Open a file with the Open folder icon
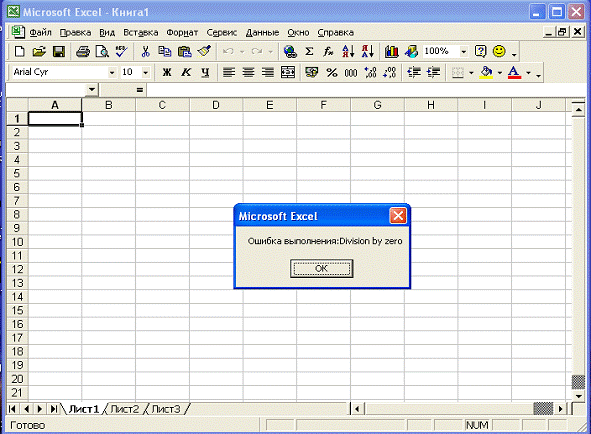This screenshot has width=591, height=434. coord(39,51)
